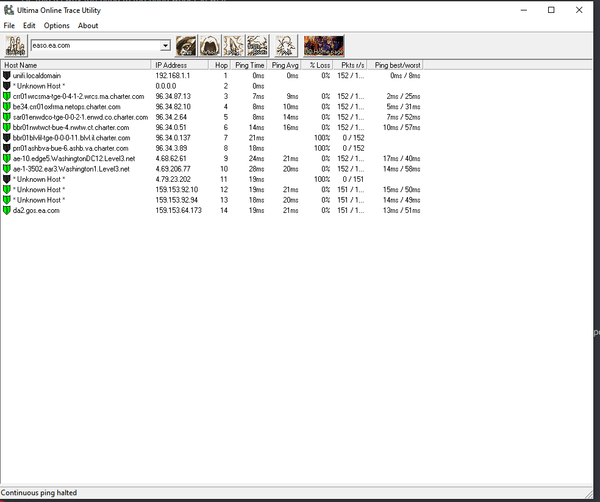The image size is (600, 502).
Task: Click green shield for be34.crr01oxfrma row
Action: pos(7,106)
